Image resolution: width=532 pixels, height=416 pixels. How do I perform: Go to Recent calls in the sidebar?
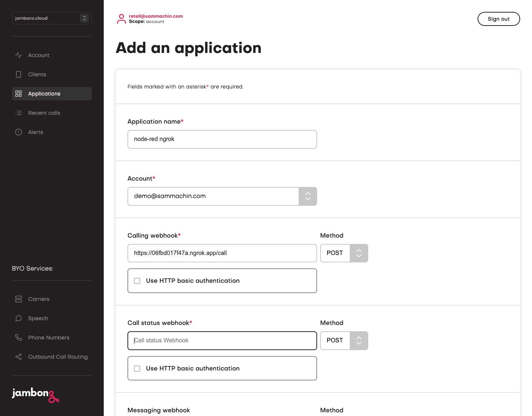coord(44,113)
